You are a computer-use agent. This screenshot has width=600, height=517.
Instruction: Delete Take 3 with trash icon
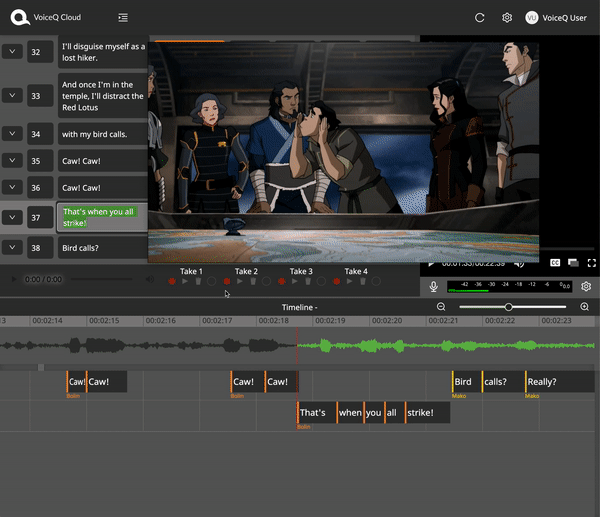click(x=308, y=281)
